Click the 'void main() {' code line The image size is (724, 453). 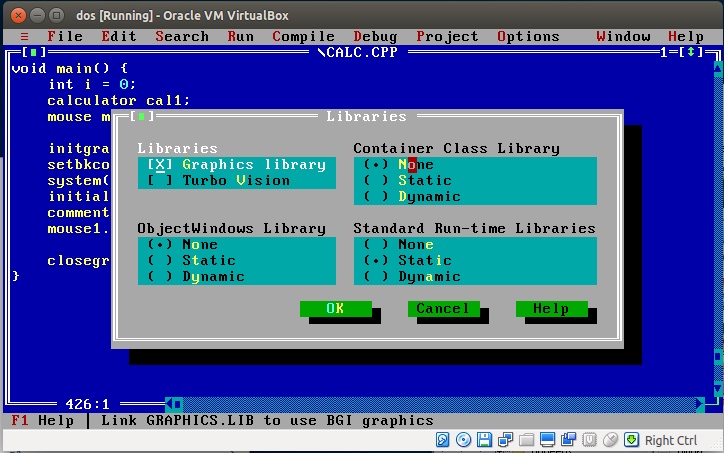coord(70,68)
